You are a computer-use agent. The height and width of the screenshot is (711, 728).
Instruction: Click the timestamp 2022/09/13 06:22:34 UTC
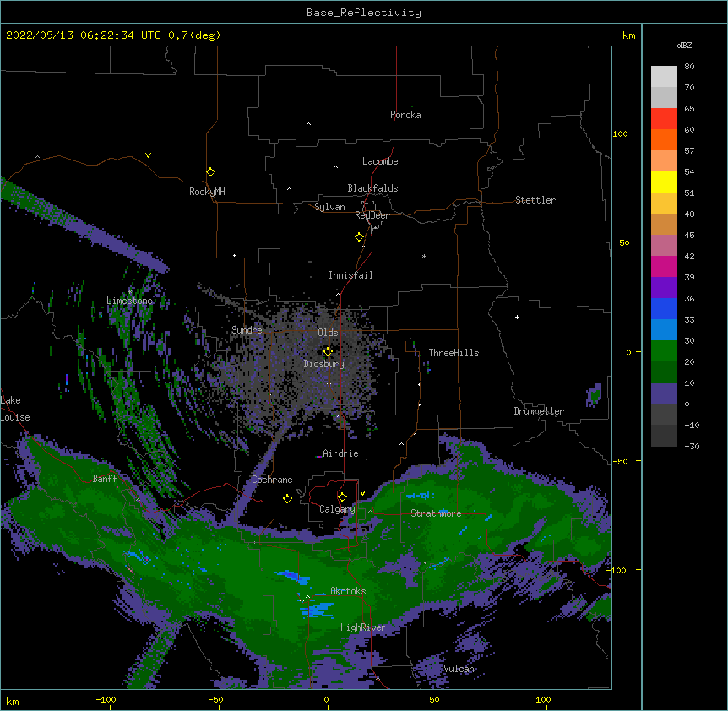point(83,35)
